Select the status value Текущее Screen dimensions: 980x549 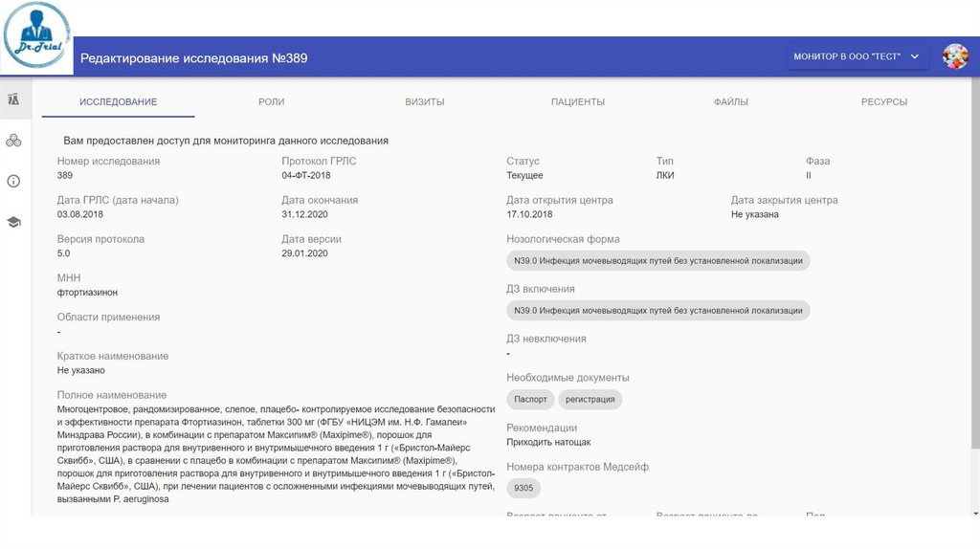(x=524, y=175)
